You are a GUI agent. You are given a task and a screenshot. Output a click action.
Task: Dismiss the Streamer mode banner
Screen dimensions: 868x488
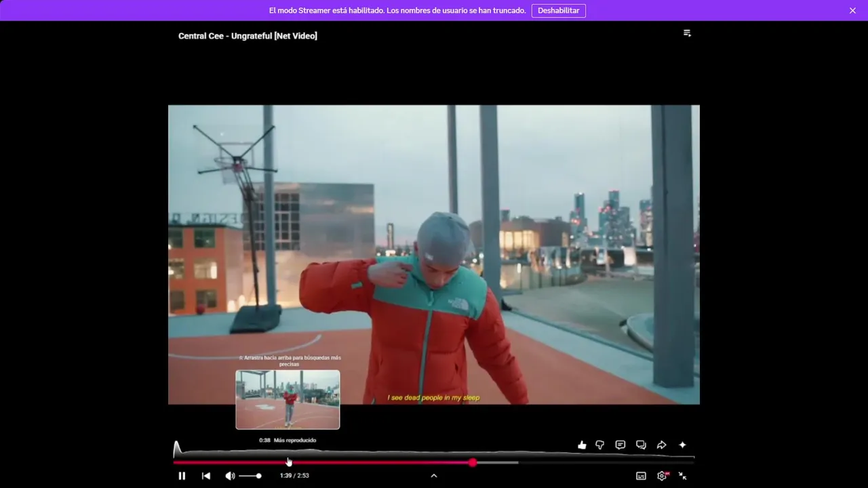click(852, 11)
